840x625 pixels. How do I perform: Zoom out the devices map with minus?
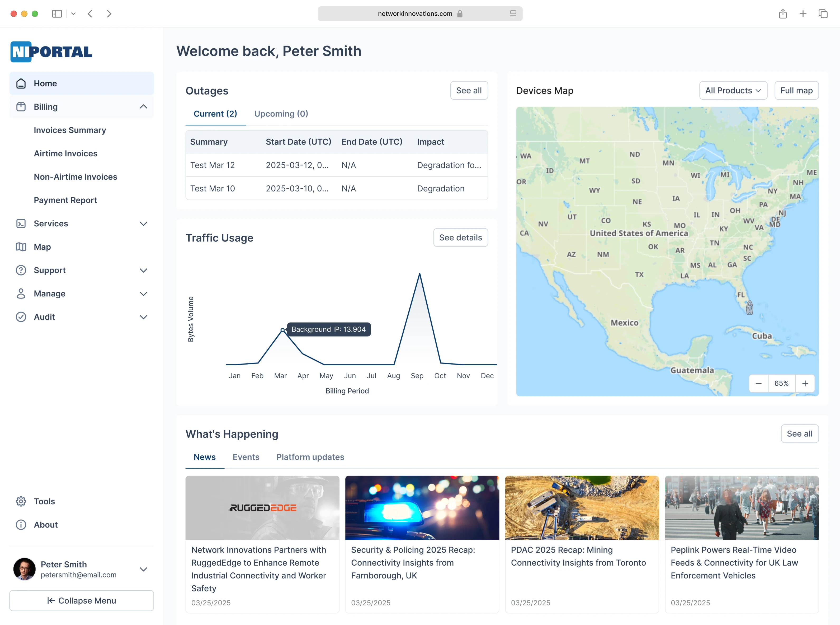758,384
